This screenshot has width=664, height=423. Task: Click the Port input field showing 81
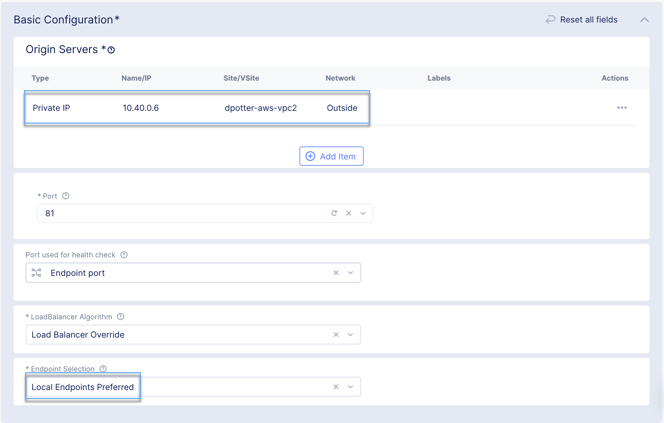(180, 213)
